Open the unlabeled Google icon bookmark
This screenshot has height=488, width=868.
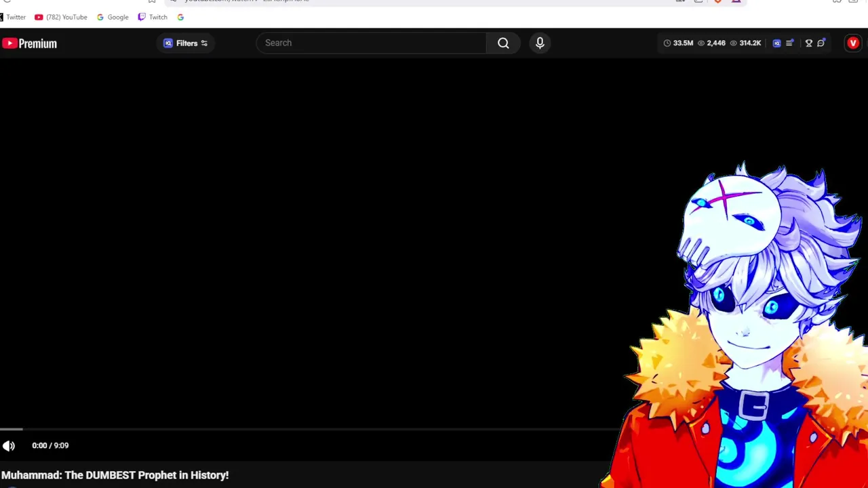pyautogui.click(x=180, y=17)
